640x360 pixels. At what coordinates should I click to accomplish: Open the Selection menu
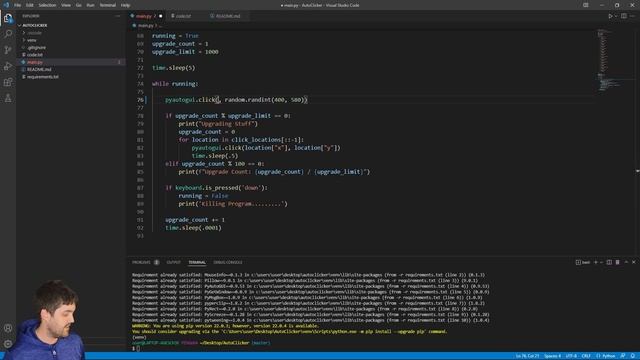tap(47, 5)
